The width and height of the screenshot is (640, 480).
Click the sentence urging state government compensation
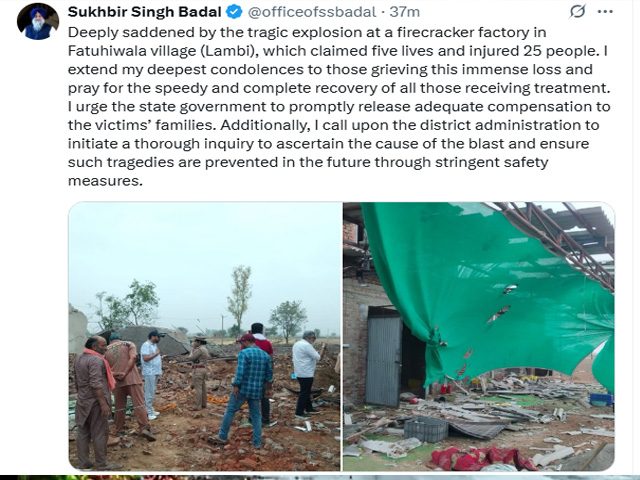[x=339, y=116]
